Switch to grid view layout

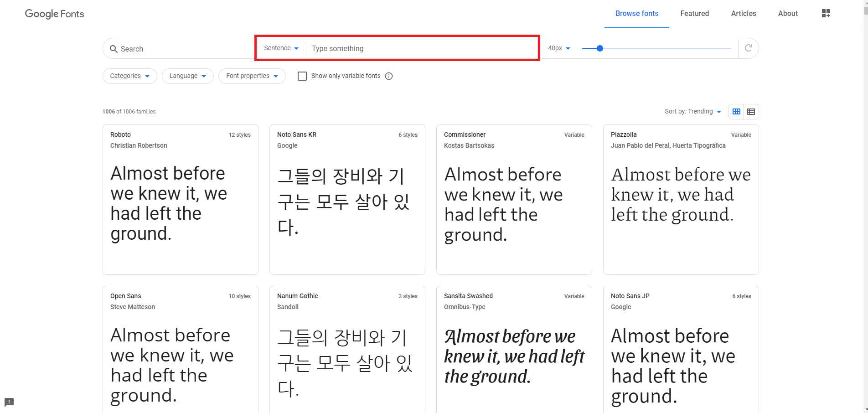click(736, 112)
